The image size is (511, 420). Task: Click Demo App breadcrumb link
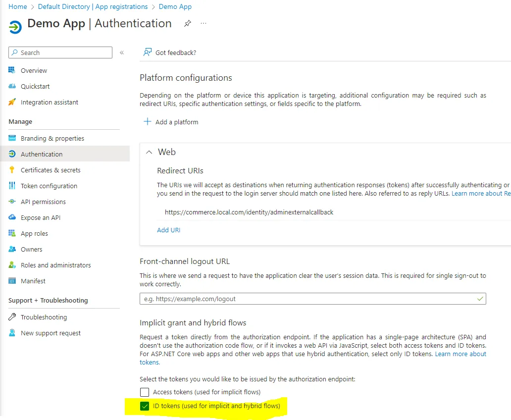tap(175, 6)
